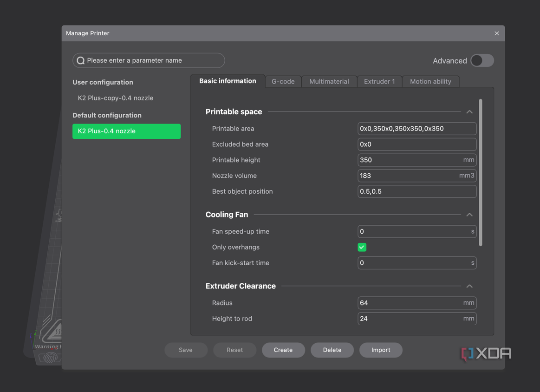Select the Extruder 1 tab
Screen dimensions: 540x392
pyautogui.click(x=379, y=82)
